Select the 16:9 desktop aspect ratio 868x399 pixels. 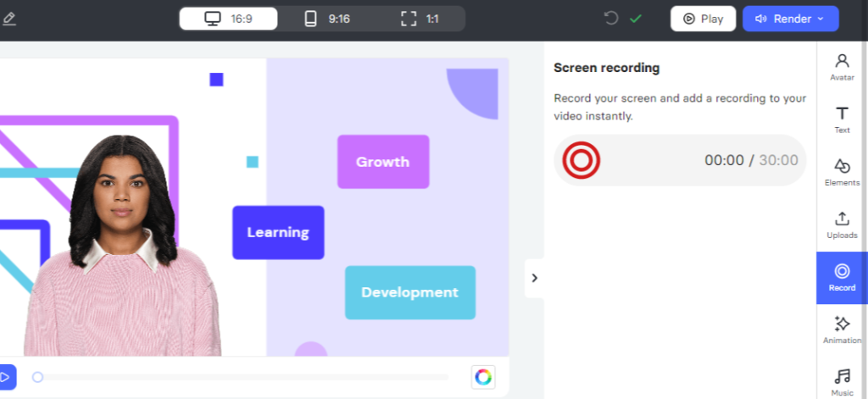(229, 19)
